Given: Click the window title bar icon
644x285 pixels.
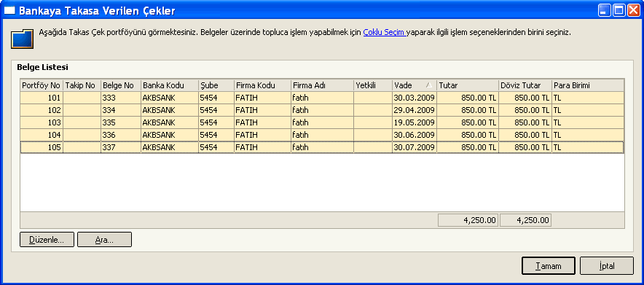Looking at the screenshot, I should point(9,11).
